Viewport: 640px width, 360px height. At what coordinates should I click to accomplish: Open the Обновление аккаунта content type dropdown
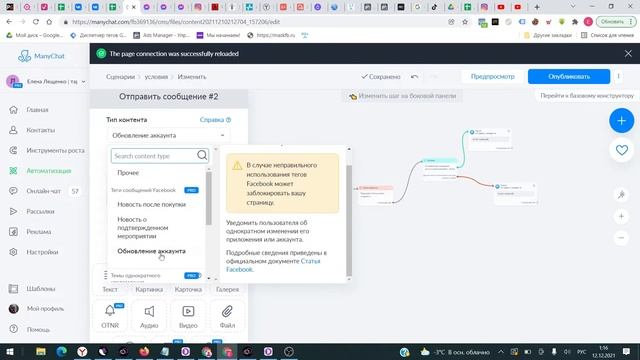point(168,135)
